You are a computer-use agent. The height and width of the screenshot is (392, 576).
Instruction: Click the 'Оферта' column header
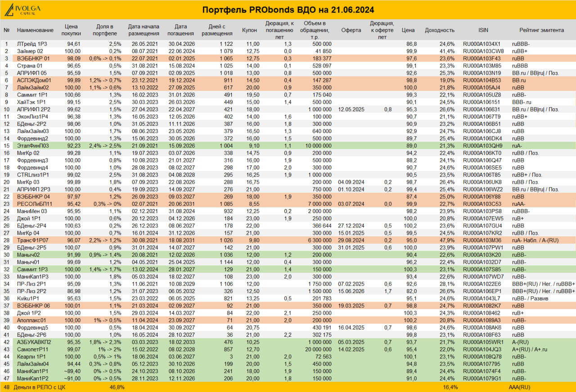[351, 30]
